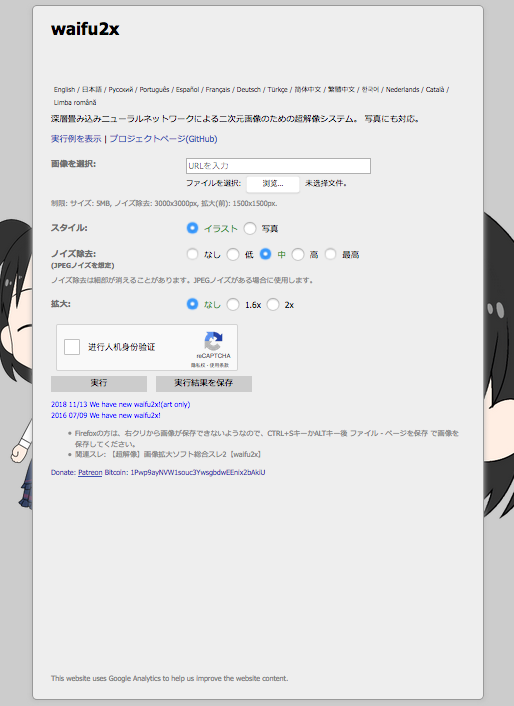
Task: Click the 実行 button
Action: point(99,384)
